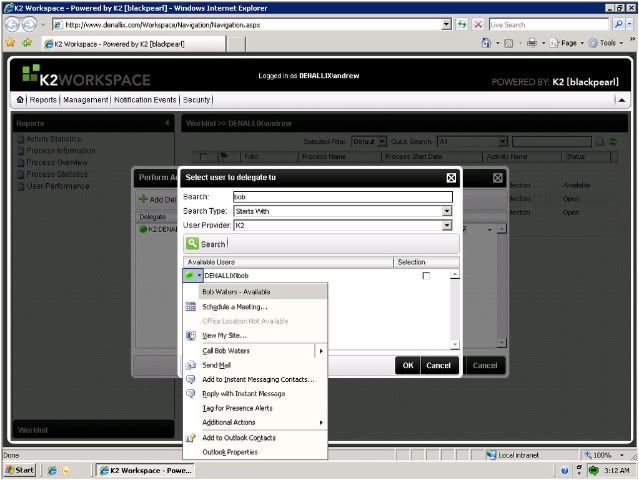639x480 pixels.
Task: Open Activity Statistics report link
Action: tap(53, 139)
